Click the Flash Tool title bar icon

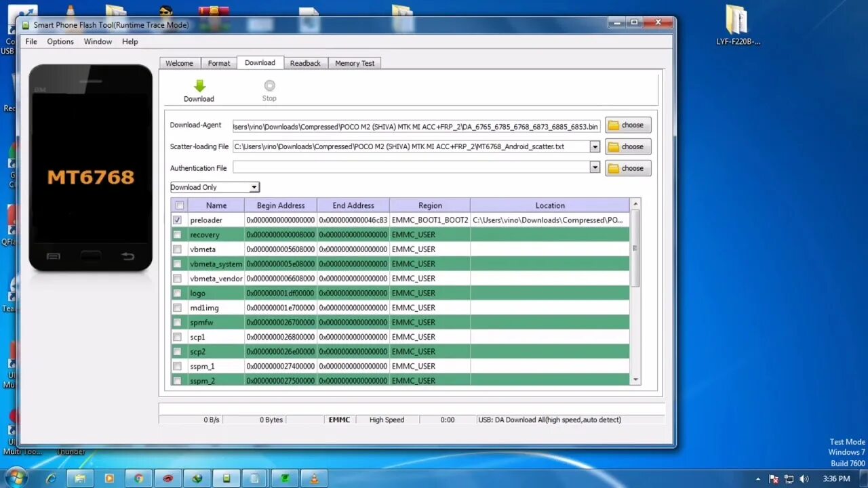pos(26,25)
